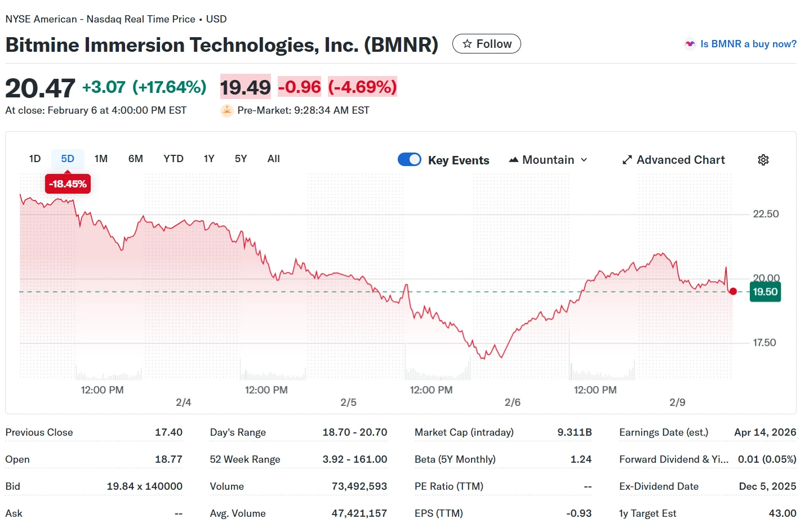Toggle the Key Events switch off
Viewport: 809px width, 532px height.
click(x=410, y=159)
